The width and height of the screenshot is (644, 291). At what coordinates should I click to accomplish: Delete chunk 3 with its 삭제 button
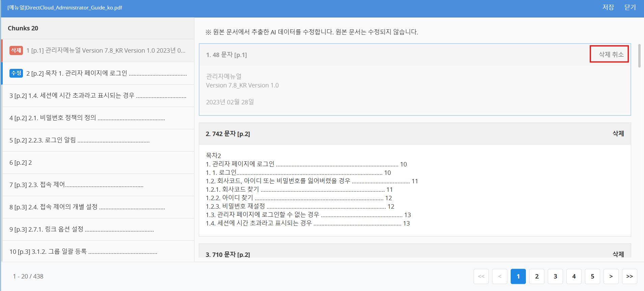618,254
